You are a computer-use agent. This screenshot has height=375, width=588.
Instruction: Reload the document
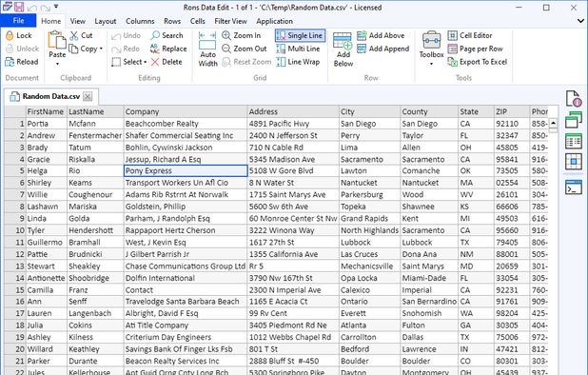pyautogui.click(x=22, y=62)
